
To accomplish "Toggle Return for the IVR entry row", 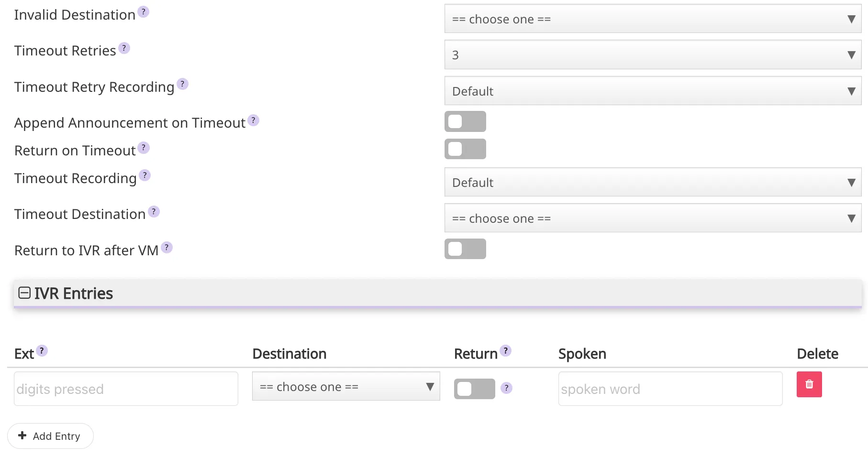I will click(x=474, y=389).
